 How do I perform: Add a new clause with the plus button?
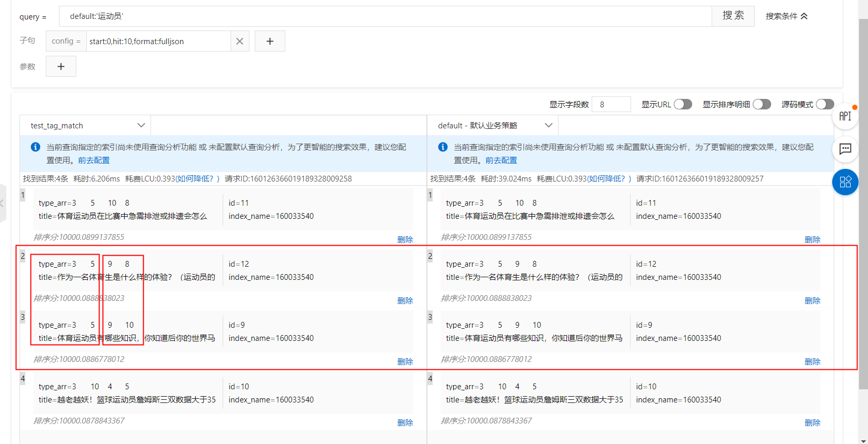pyautogui.click(x=270, y=41)
